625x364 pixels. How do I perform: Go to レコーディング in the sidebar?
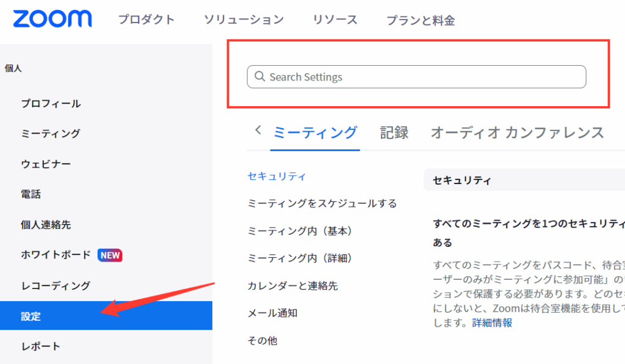56,285
